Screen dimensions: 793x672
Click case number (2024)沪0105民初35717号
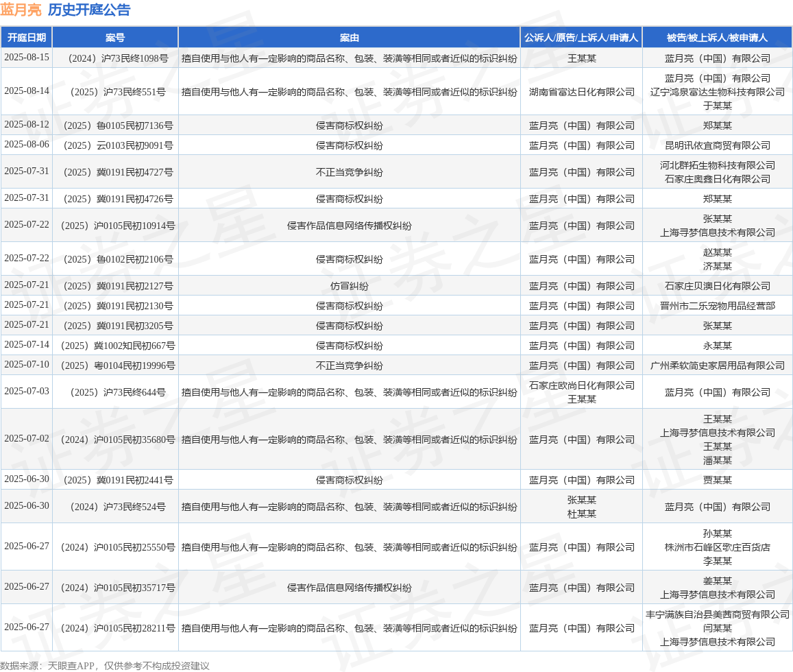pyautogui.click(x=114, y=588)
